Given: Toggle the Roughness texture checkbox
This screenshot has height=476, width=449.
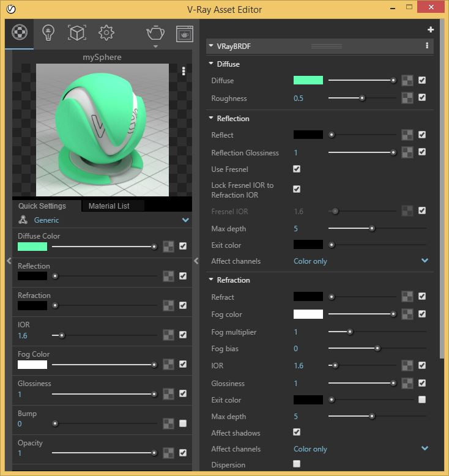Looking at the screenshot, I should pyautogui.click(x=422, y=97).
